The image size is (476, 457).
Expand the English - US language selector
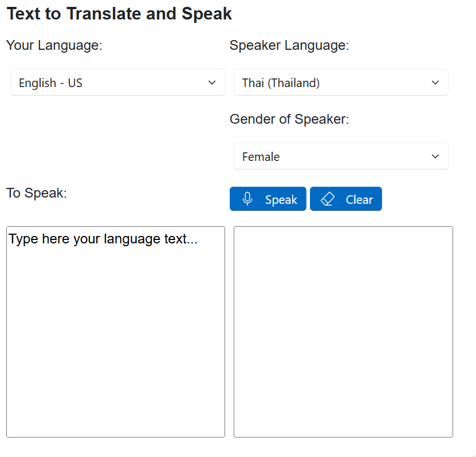[117, 82]
